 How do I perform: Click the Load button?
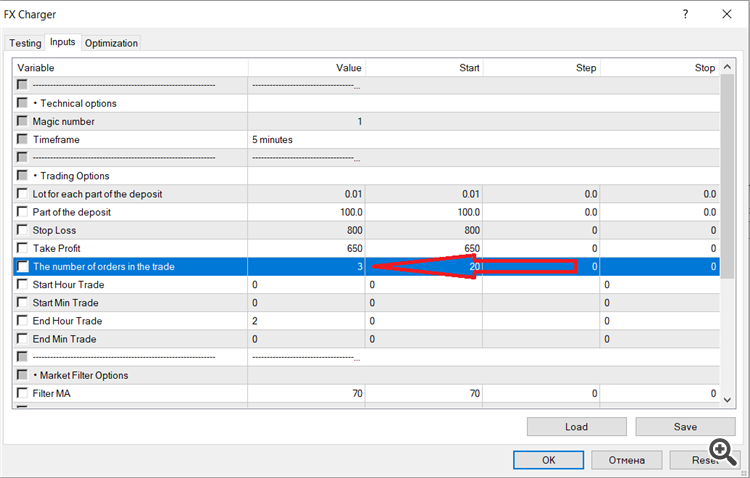(x=576, y=427)
